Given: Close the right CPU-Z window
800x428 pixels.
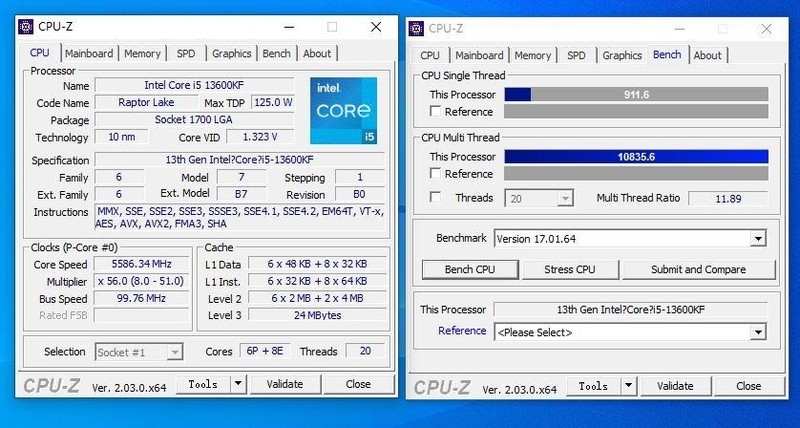Looking at the screenshot, I should [x=766, y=29].
